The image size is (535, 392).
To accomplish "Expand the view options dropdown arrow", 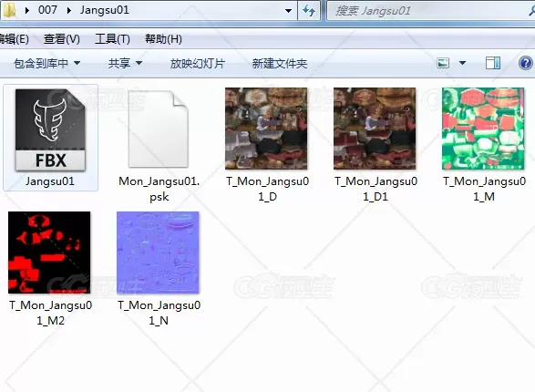I will (x=462, y=63).
